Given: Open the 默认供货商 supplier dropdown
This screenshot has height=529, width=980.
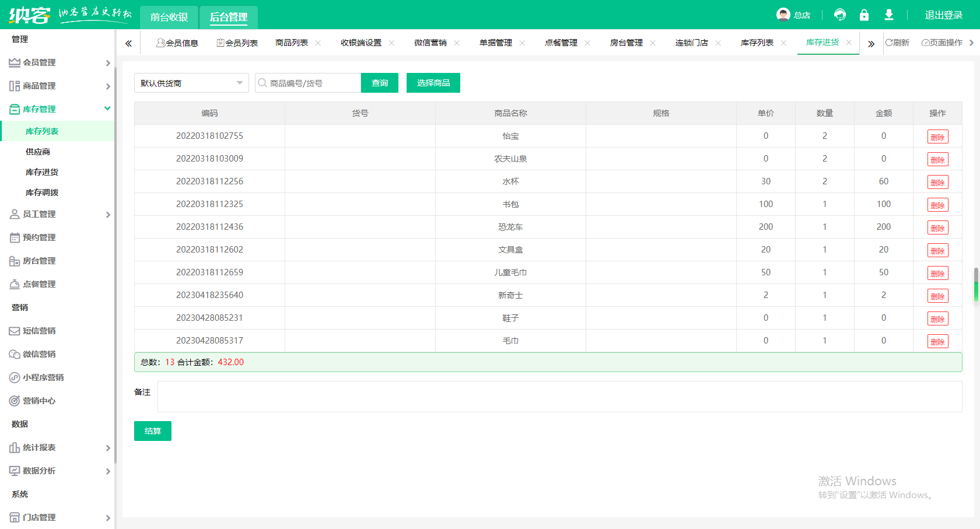Looking at the screenshot, I should (x=191, y=83).
